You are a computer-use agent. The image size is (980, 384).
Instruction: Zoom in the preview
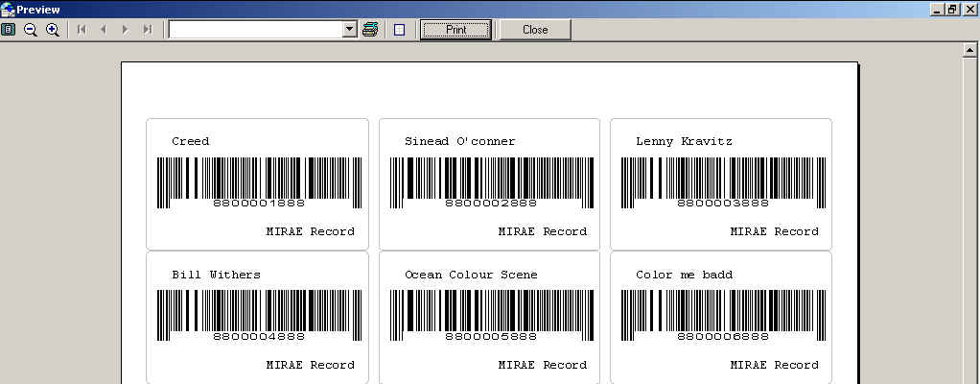coord(53,30)
